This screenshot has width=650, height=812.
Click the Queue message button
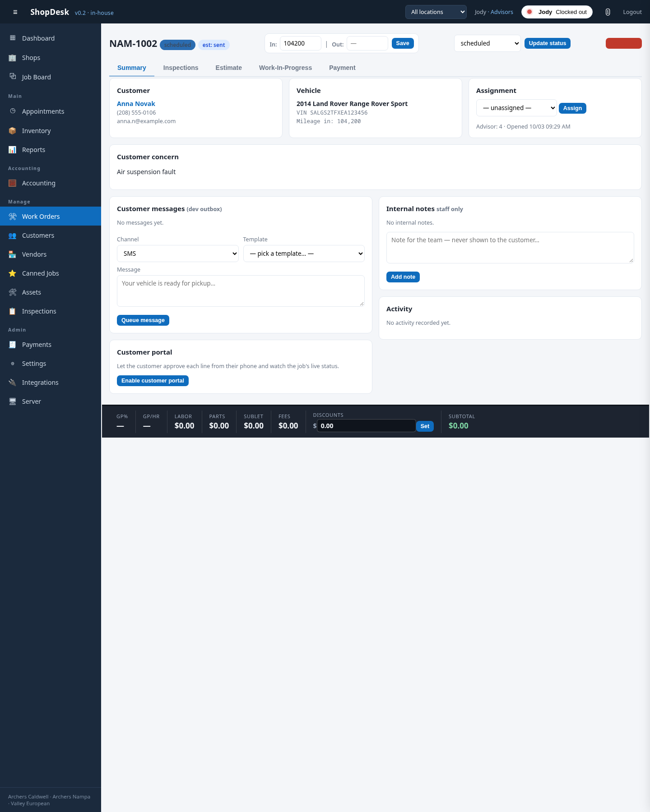click(143, 320)
